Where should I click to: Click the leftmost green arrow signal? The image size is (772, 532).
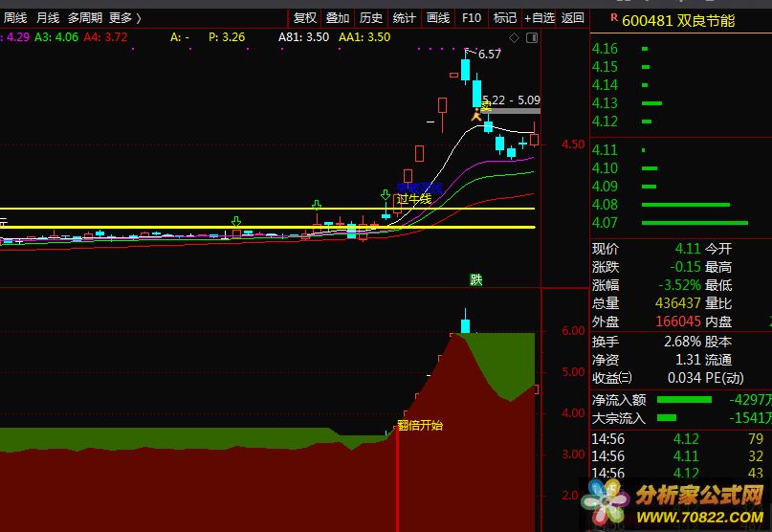tap(236, 221)
